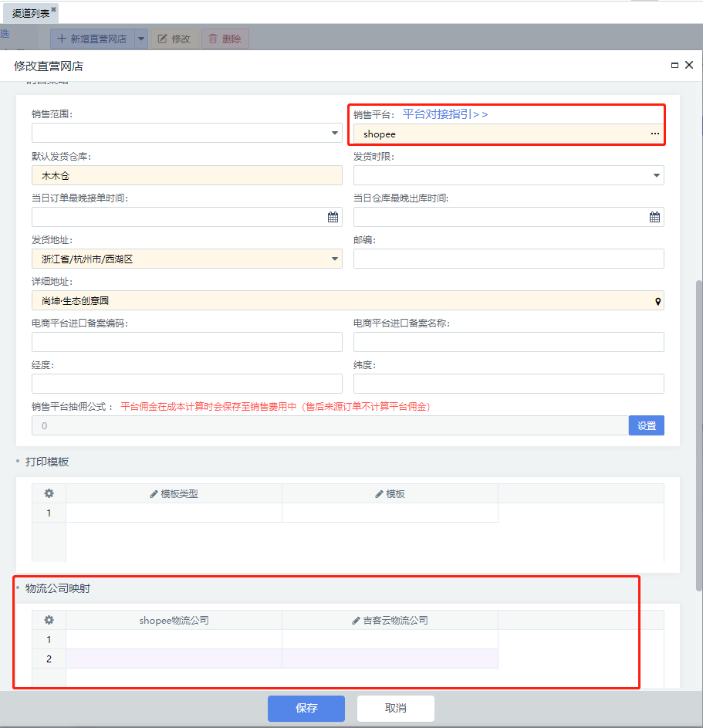The image size is (703, 728).
Task: Close the 渠道列表 tab
Action: [x=54, y=9]
